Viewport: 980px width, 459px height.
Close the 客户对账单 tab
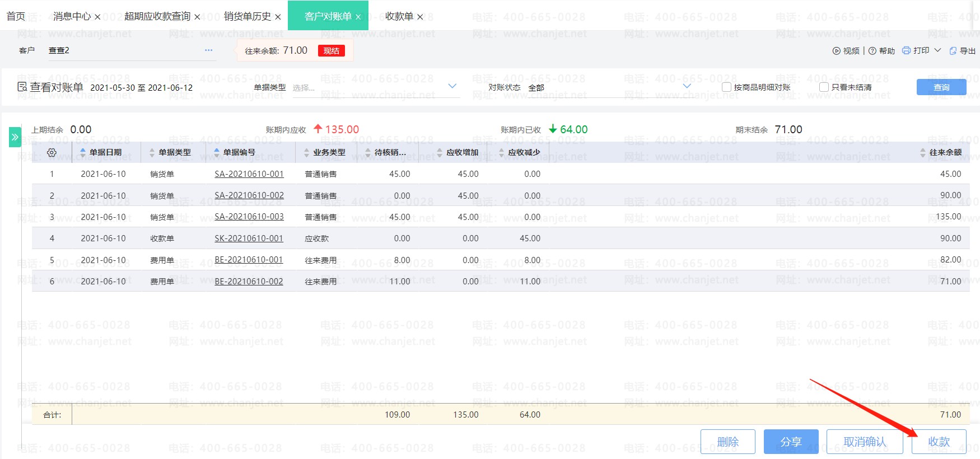[x=358, y=17]
